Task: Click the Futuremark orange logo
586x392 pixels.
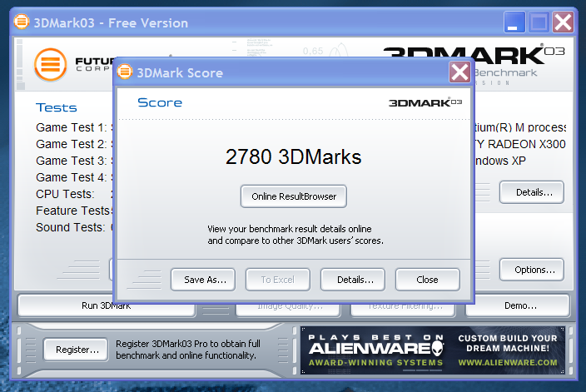Action: pos(51,64)
